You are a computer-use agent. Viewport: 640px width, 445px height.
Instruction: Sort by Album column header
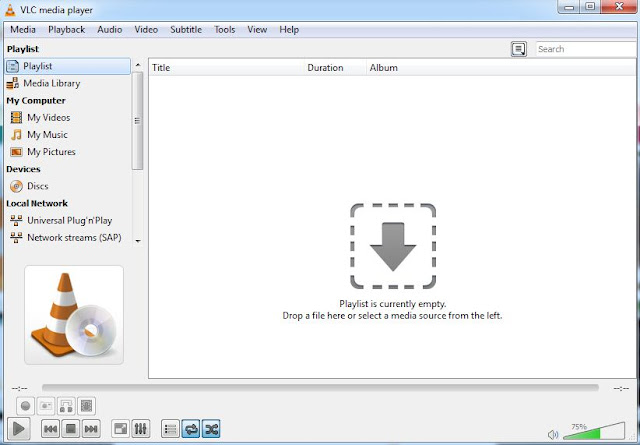tap(501, 68)
